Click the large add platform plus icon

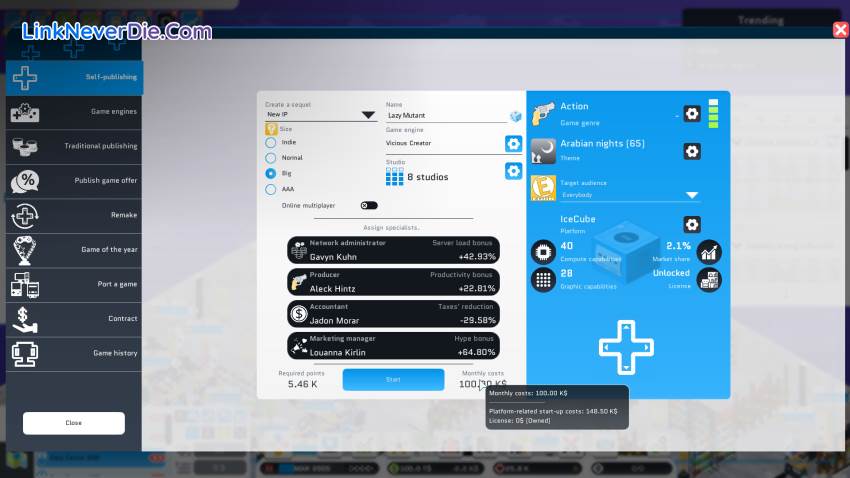tap(626, 348)
